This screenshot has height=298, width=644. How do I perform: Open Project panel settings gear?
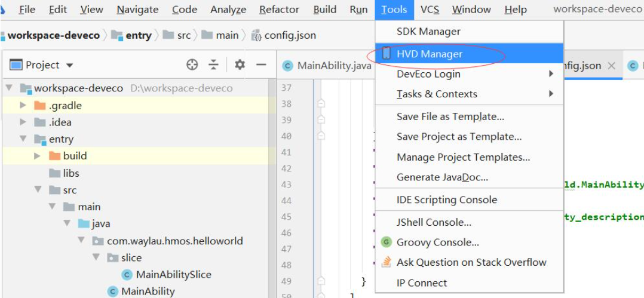pos(240,65)
